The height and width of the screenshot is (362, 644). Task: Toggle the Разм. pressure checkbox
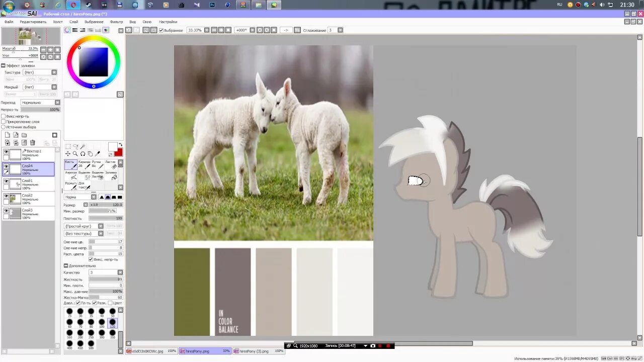(95, 303)
